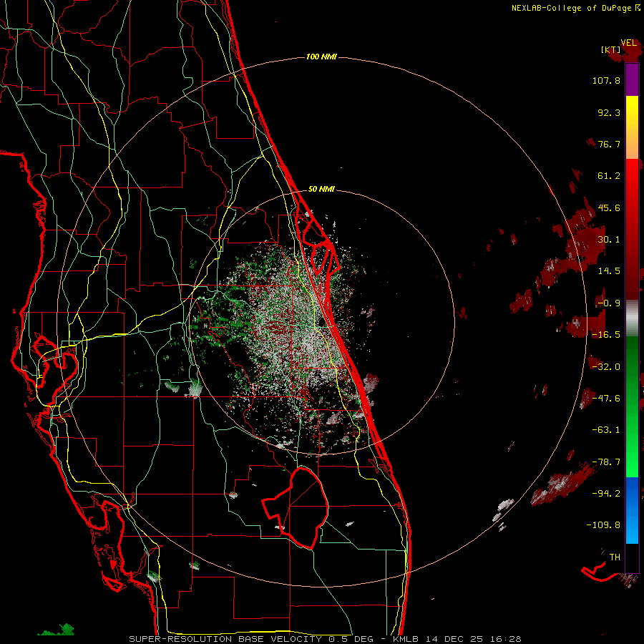Click the 100 NMI range ring label

[321, 57]
